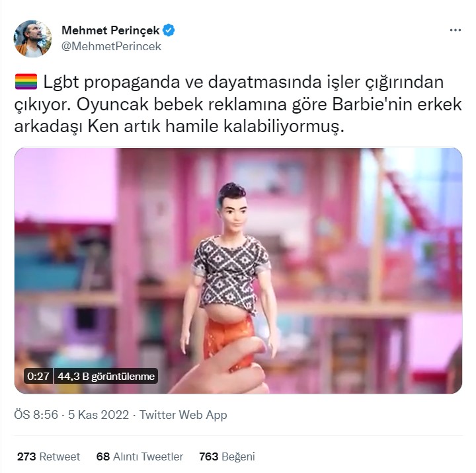Open the ÖS 8:56 timestamp link
Viewport: 476px width, 473px height.
tap(36, 415)
